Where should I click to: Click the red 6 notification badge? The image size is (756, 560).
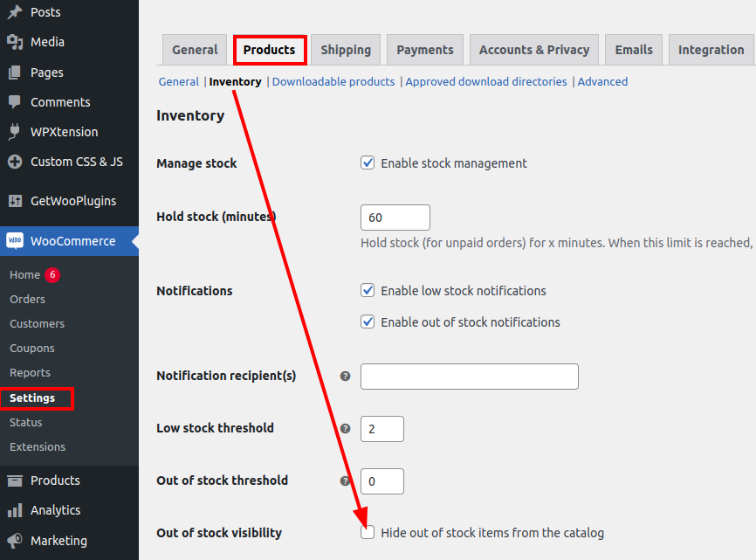coord(52,274)
